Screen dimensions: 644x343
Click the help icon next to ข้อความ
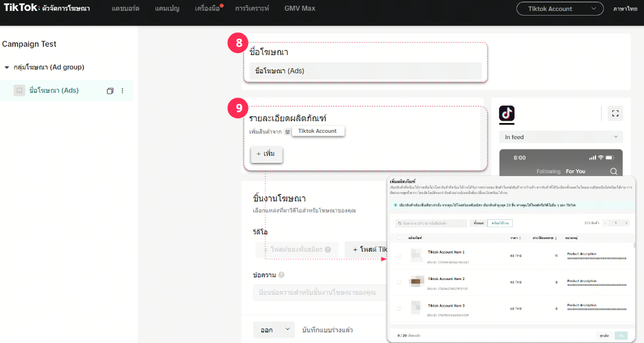tap(282, 275)
